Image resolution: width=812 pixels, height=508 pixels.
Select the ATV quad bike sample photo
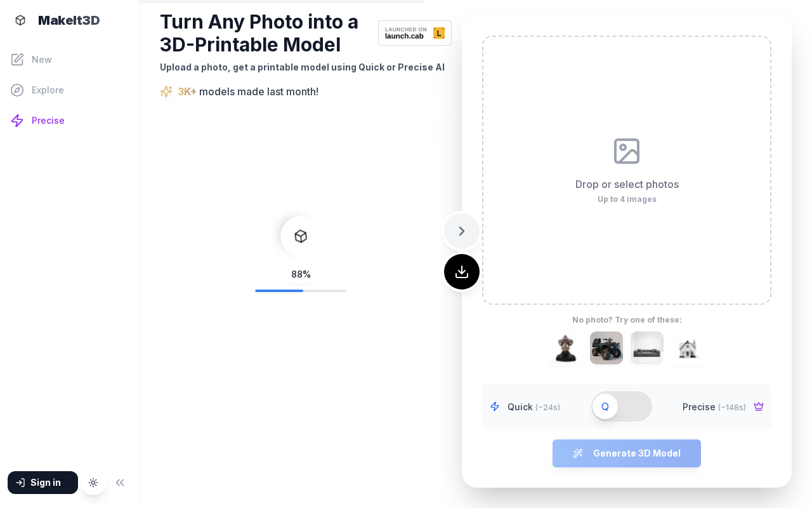point(606,348)
